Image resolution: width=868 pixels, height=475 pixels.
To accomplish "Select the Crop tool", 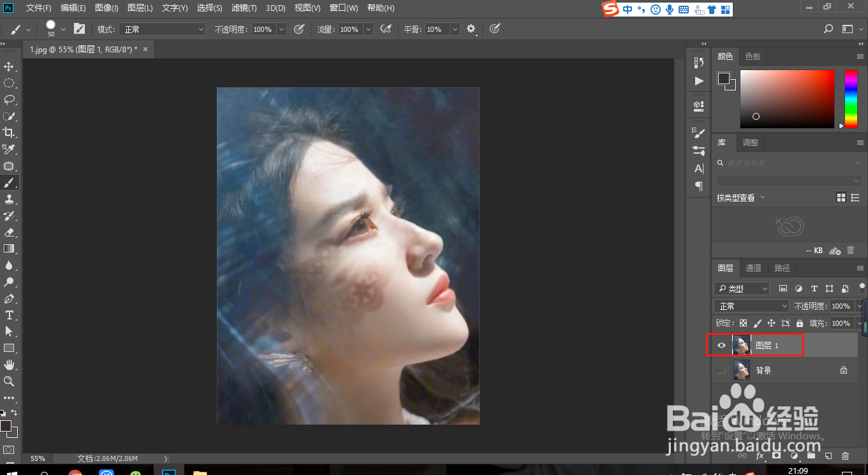I will (10, 133).
